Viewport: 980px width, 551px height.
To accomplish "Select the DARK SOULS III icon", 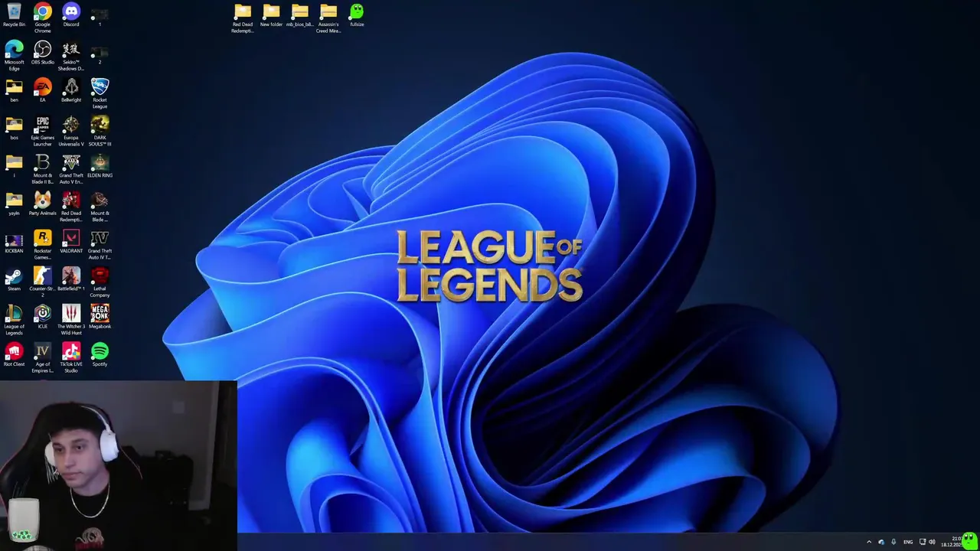I will (x=100, y=131).
